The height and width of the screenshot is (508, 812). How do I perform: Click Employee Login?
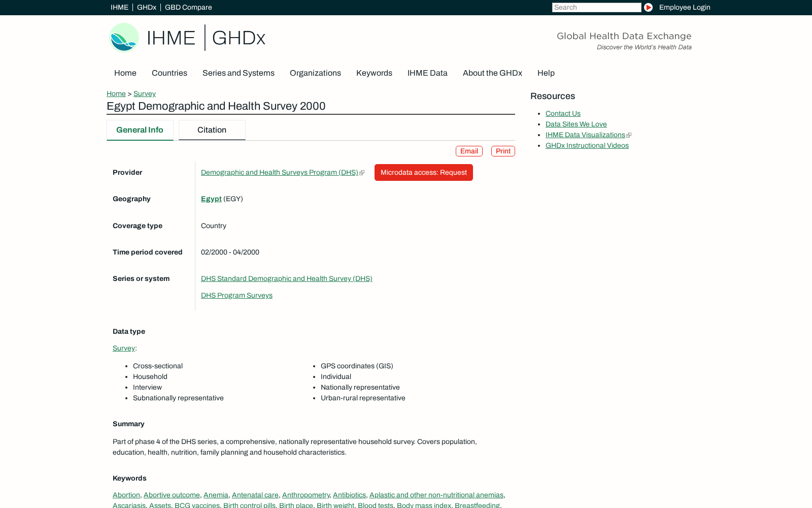coord(685,7)
